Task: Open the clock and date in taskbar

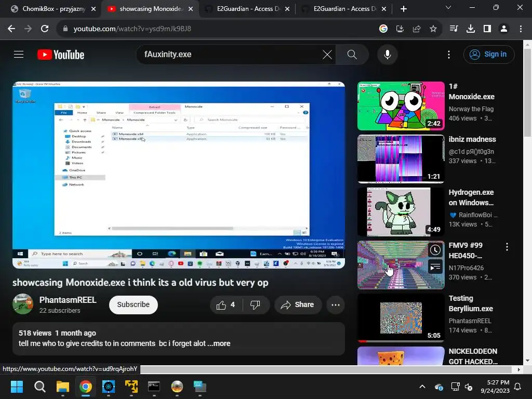Action: [x=495, y=387]
